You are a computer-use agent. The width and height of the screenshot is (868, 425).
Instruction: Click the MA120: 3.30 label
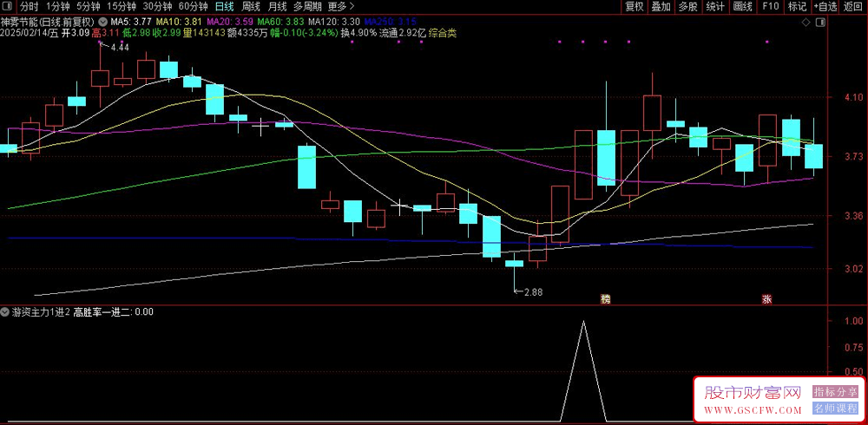334,23
